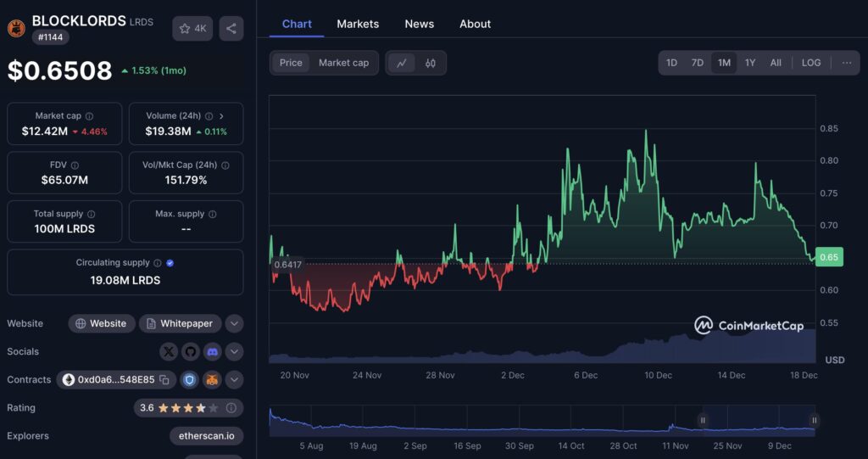
Task: Click the Circulating supply info icon
Action: coord(158,263)
